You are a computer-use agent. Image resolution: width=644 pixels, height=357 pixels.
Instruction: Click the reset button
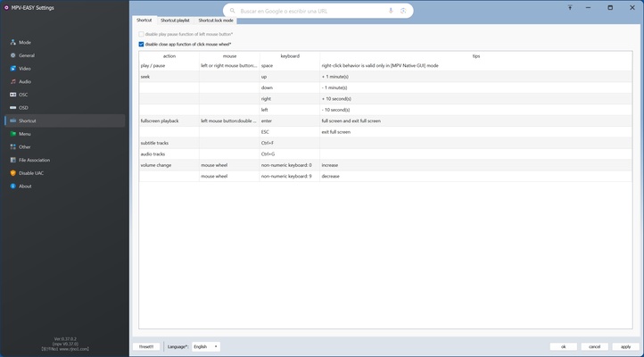click(146, 346)
